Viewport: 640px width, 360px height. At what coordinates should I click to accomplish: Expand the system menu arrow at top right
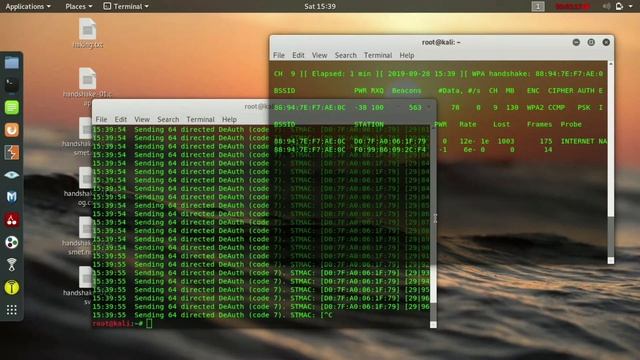[631, 6]
